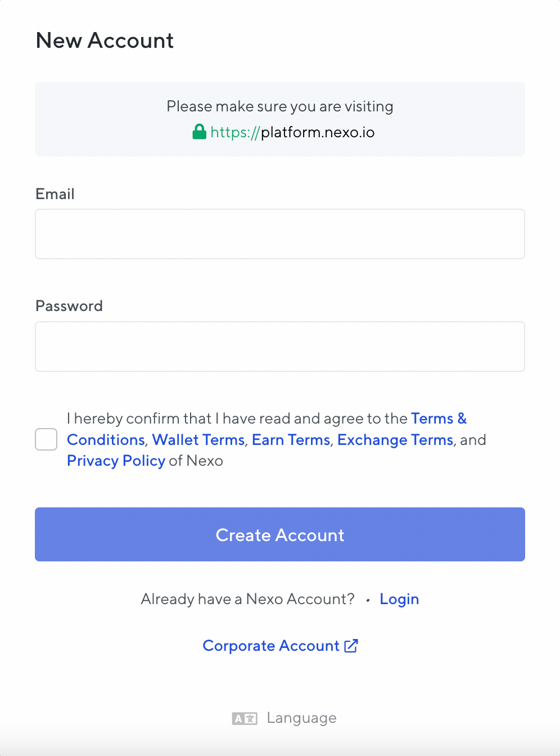Click the Email field label

(55, 194)
